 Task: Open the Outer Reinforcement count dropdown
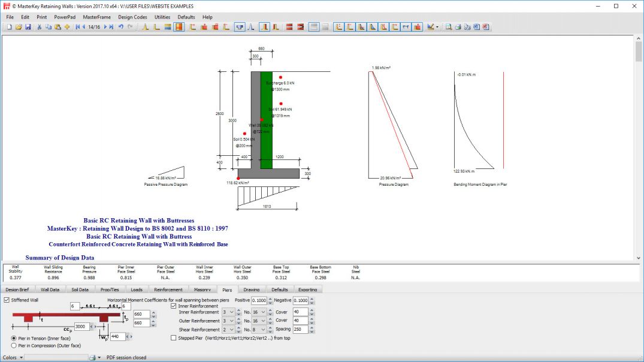(232, 321)
